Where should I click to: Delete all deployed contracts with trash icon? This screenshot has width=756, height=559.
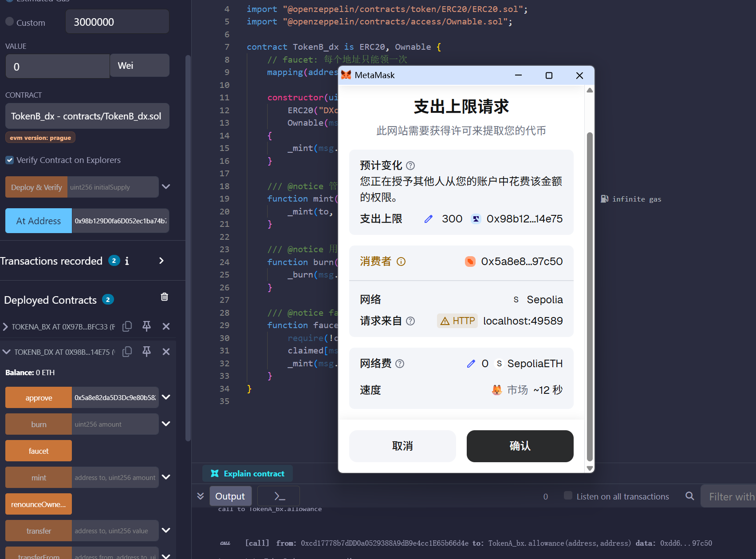(164, 297)
